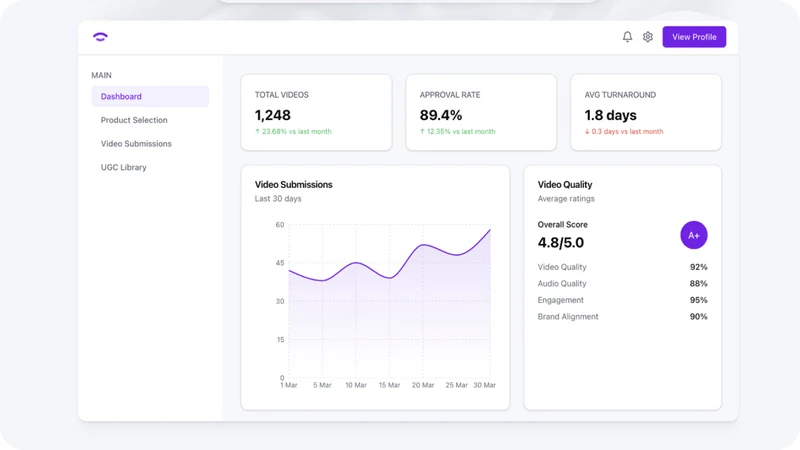Click the Video Quality 92% row
The width and height of the screenshot is (800, 450).
coord(622,267)
